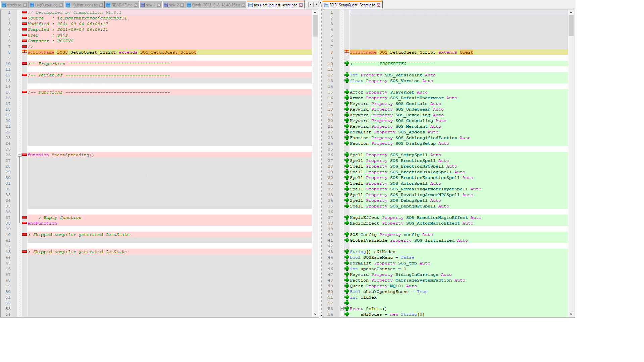644x362 pixels.
Task: Click the removed marker beside 'Skipped compiler generated GotoState'
Action: pos(24,234)
